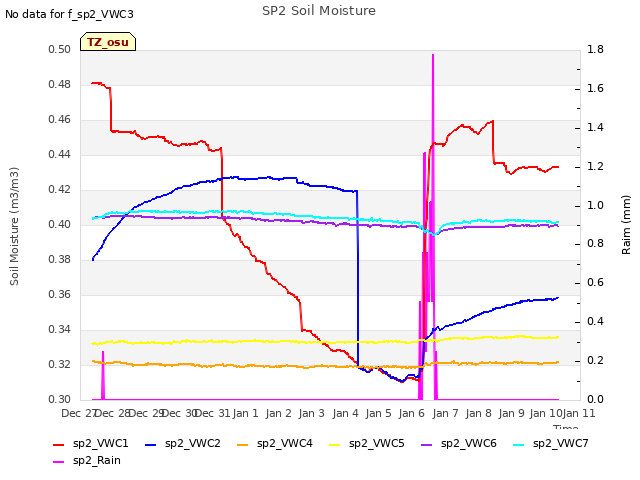Click the sp2_VWC6 legend label
The width and height of the screenshot is (640, 480).
[x=469, y=443]
